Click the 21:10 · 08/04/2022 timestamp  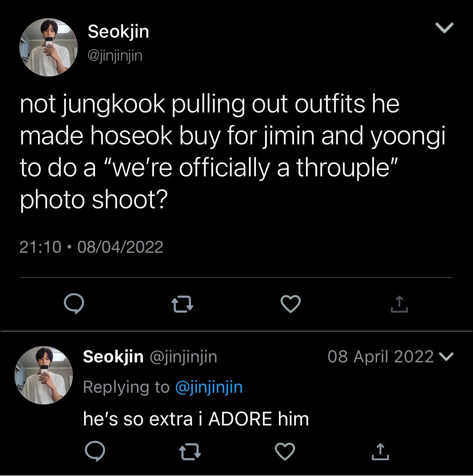[91, 247]
